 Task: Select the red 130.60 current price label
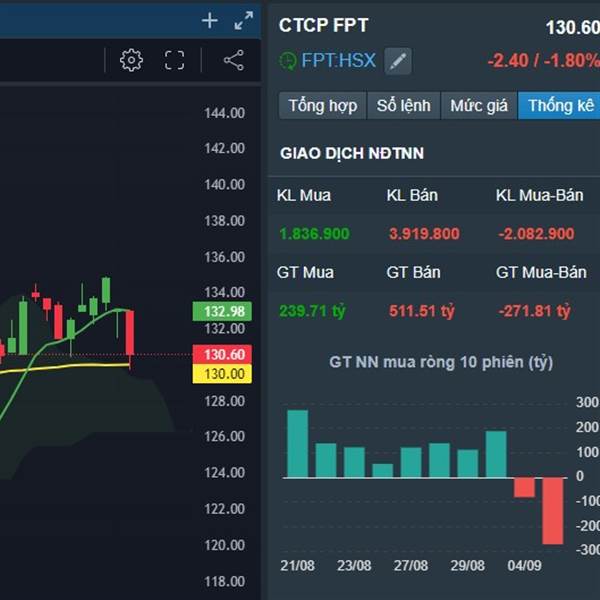(222, 354)
